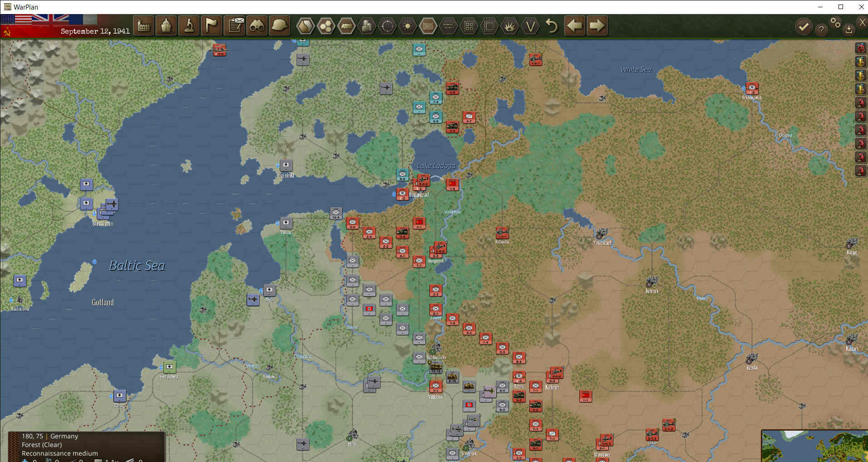Toggle the hex grid overlay
868x462 pixels.
326,26
